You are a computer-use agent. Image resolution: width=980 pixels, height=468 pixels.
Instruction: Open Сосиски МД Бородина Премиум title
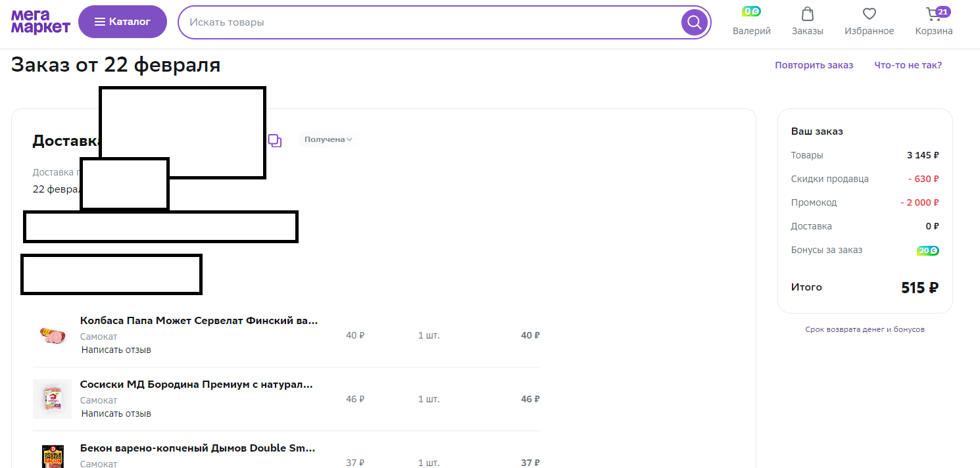(x=196, y=385)
